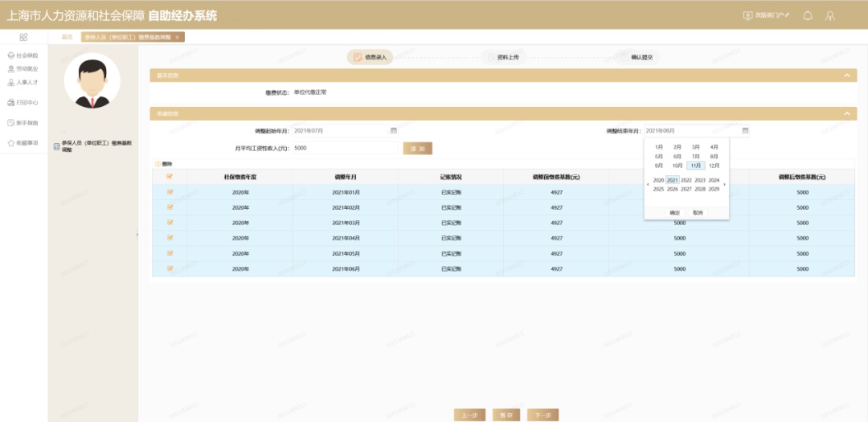The image size is (868, 422).
Task: Select 1月 in the month picker
Action: (659, 147)
